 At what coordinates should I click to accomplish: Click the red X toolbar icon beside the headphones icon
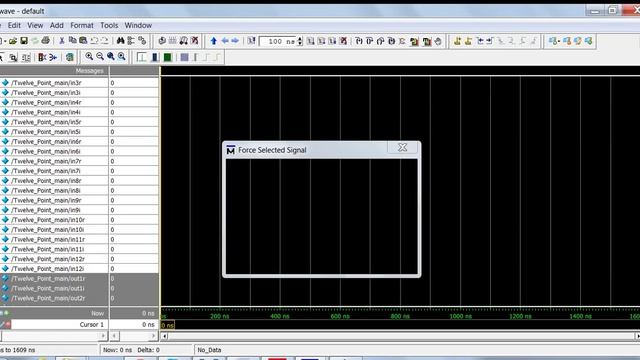pyautogui.click(x=195, y=41)
